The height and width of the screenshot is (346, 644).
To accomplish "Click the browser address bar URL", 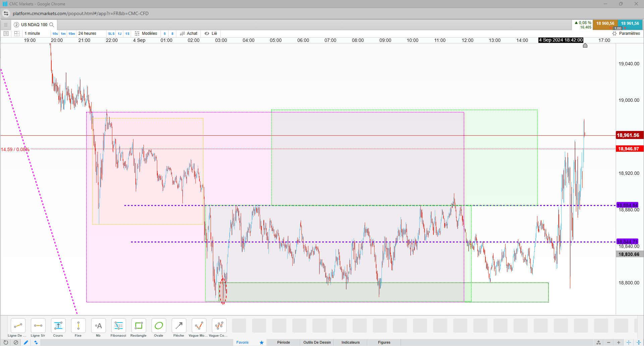I will pyautogui.click(x=80, y=13).
